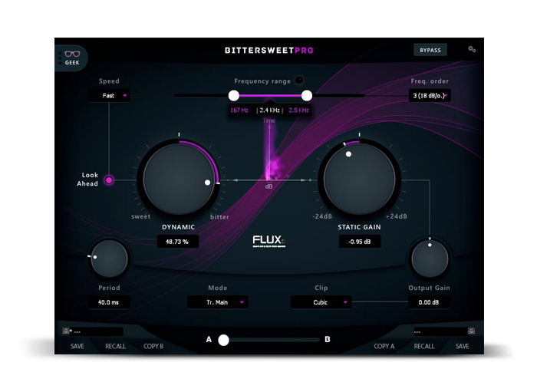The width and height of the screenshot is (537, 392).
Task: Recall preset slot B
Action: (424, 346)
